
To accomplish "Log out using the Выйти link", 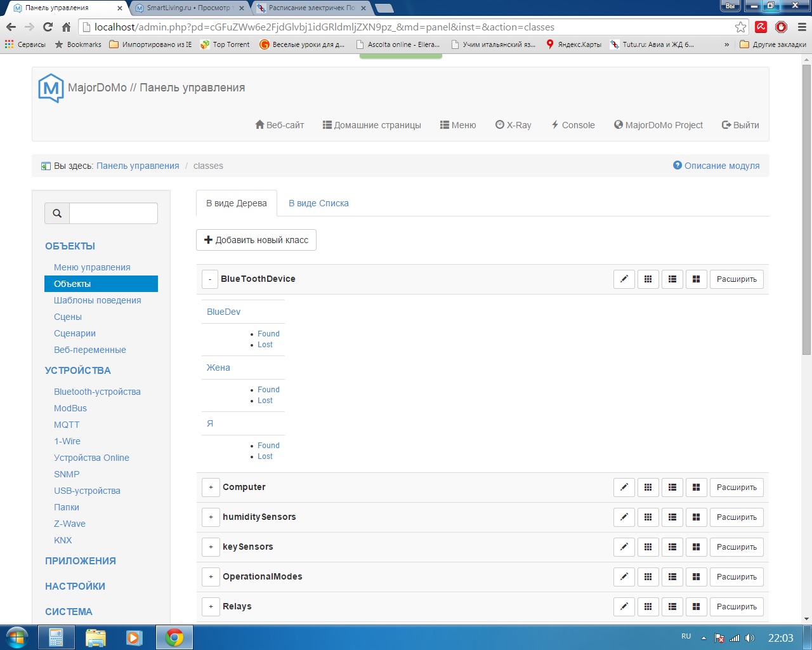I will coord(740,125).
